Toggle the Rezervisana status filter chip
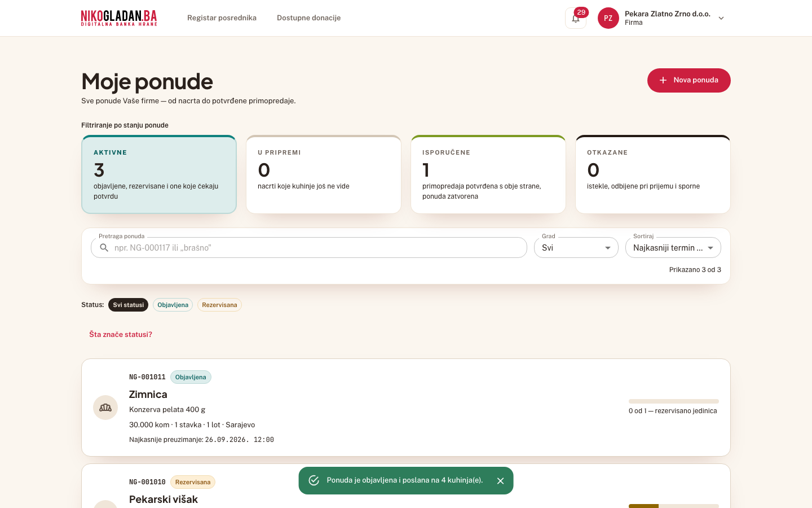Image resolution: width=812 pixels, height=508 pixels. point(219,305)
